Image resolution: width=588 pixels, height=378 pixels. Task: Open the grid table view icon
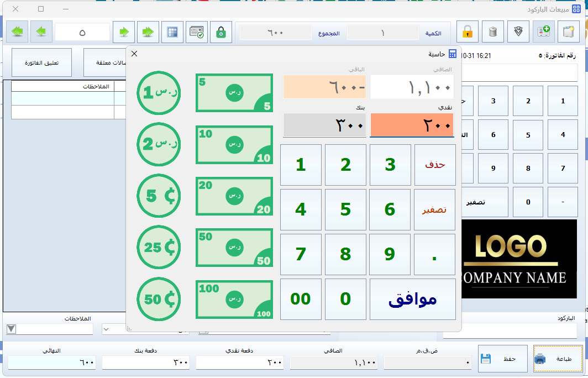click(x=172, y=32)
